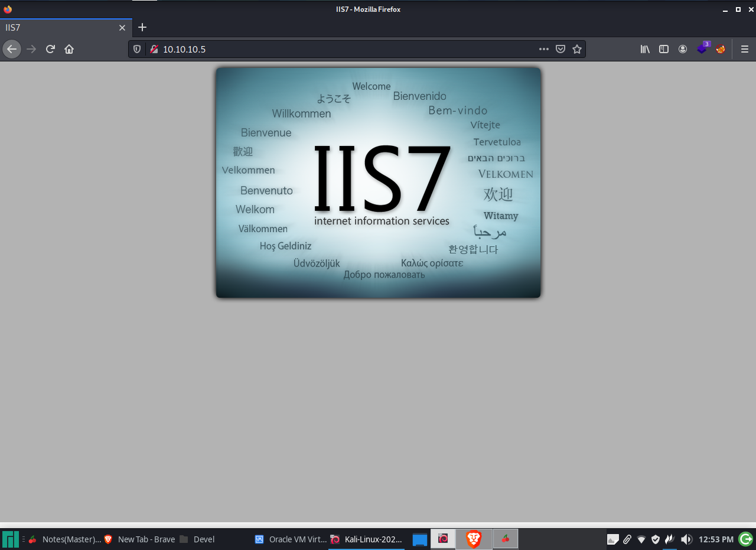756x550 pixels.
Task: Switch to Notes(Master) window in taskbar
Action: (64, 539)
